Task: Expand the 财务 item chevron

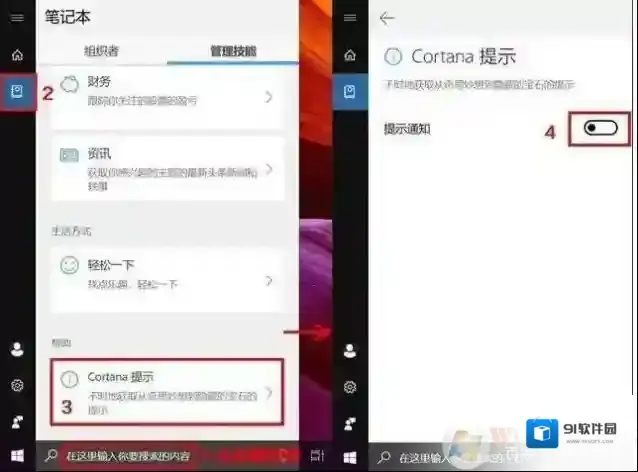Action: (269, 97)
